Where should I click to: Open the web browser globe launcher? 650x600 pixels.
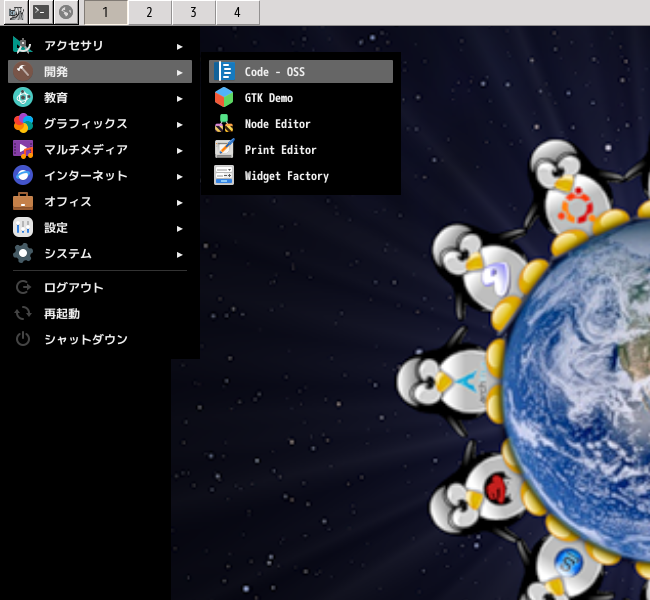[66, 12]
